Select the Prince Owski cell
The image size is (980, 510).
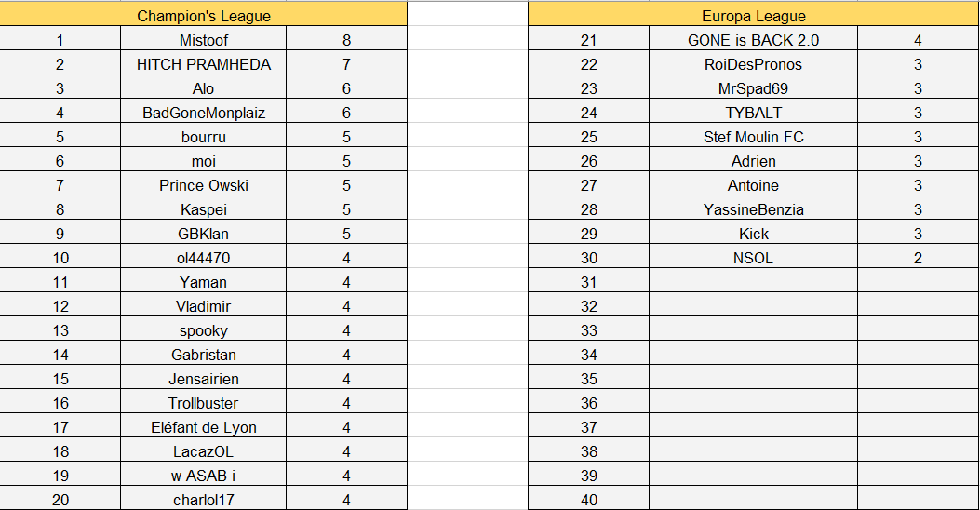coord(204,185)
